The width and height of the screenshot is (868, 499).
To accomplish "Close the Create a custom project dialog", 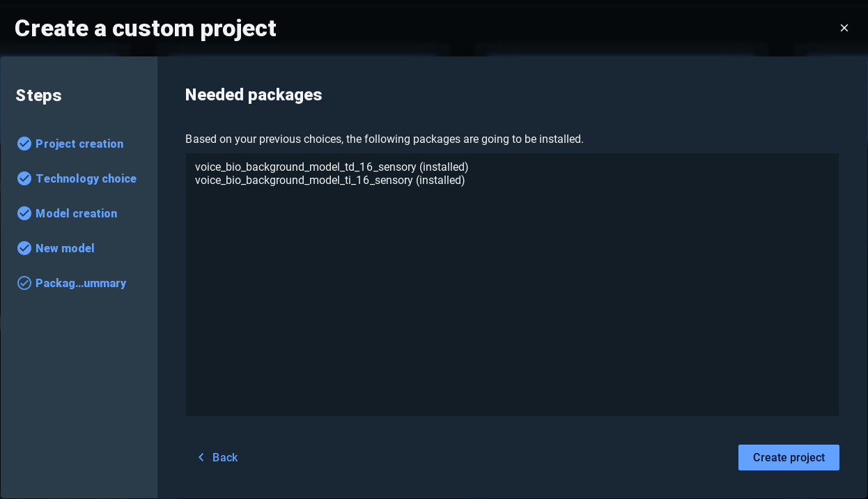I will coord(844,28).
